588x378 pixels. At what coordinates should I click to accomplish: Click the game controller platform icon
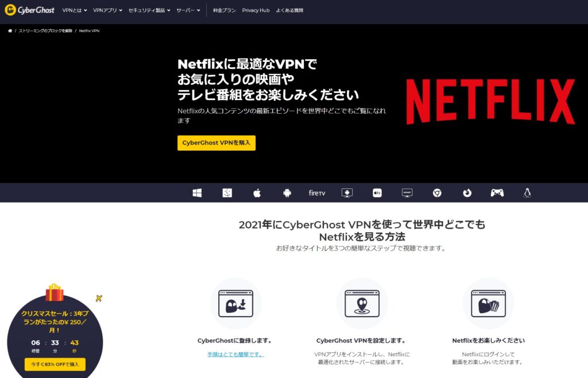[x=497, y=192]
